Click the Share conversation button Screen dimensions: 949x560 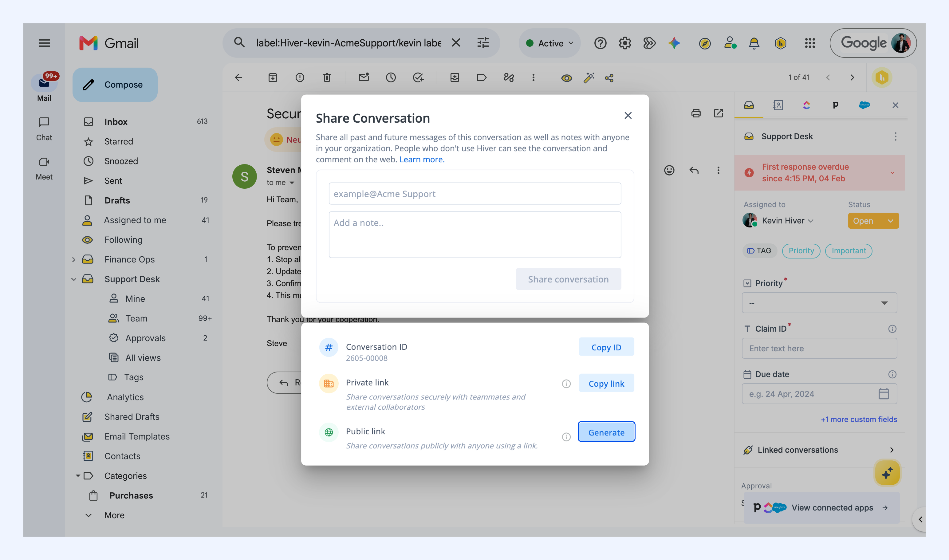[568, 279]
